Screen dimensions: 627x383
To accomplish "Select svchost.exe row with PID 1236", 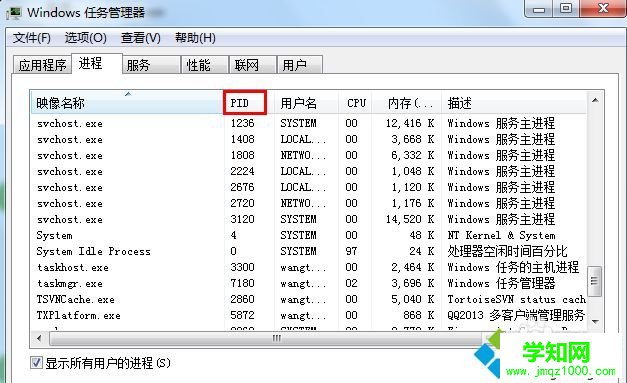I will (x=309, y=123).
